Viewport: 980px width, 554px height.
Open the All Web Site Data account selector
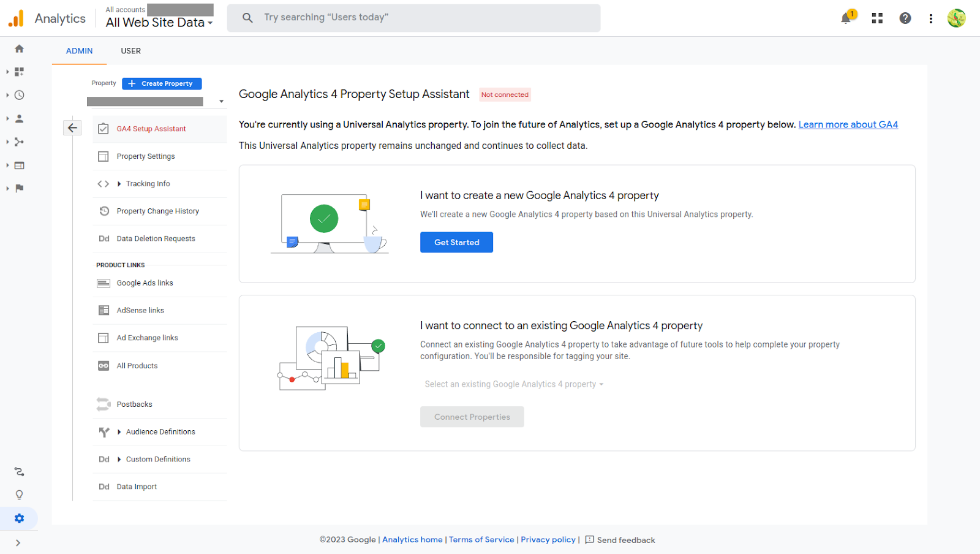(159, 23)
